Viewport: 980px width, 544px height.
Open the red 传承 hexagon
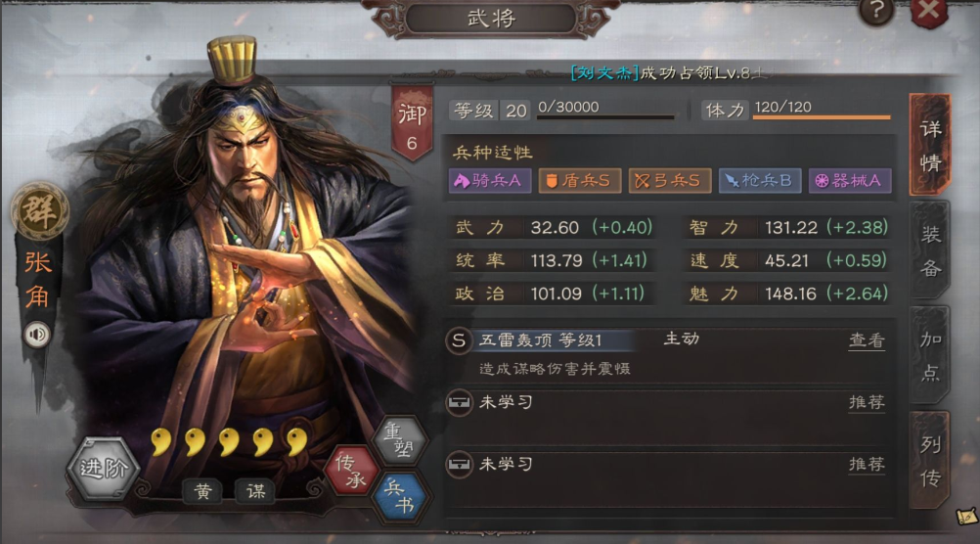[x=351, y=471]
